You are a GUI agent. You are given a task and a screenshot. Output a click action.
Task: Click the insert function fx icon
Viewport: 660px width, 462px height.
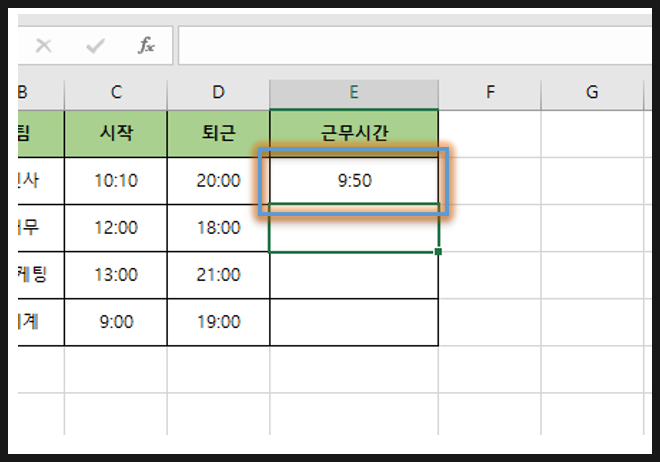[146, 45]
